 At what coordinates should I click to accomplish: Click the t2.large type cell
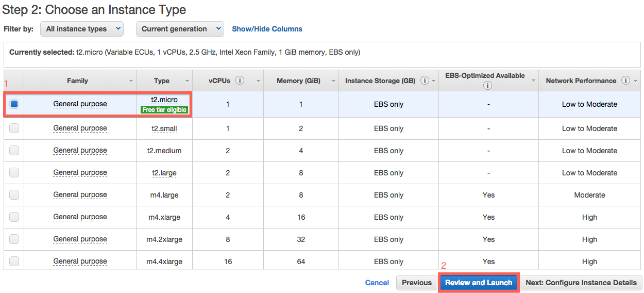tap(164, 173)
